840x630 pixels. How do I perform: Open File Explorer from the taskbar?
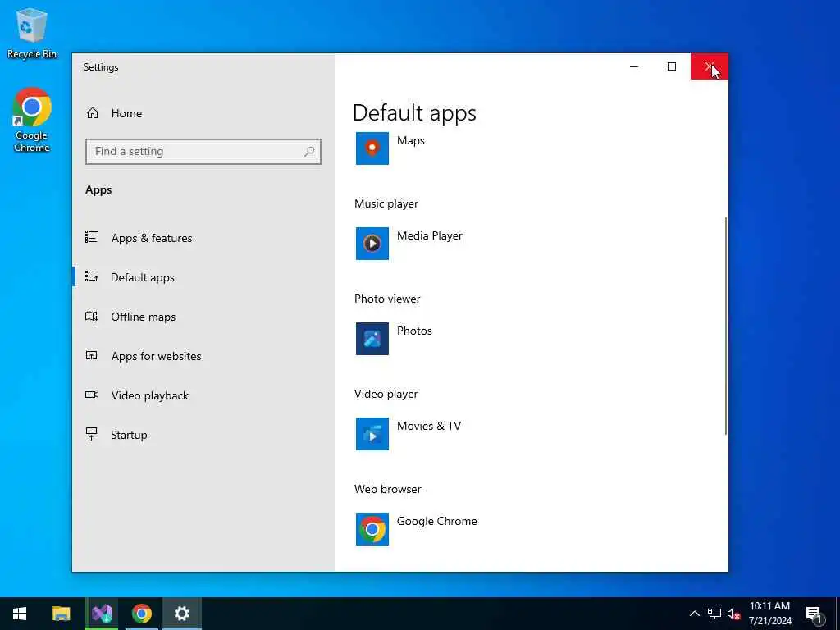(61, 614)
